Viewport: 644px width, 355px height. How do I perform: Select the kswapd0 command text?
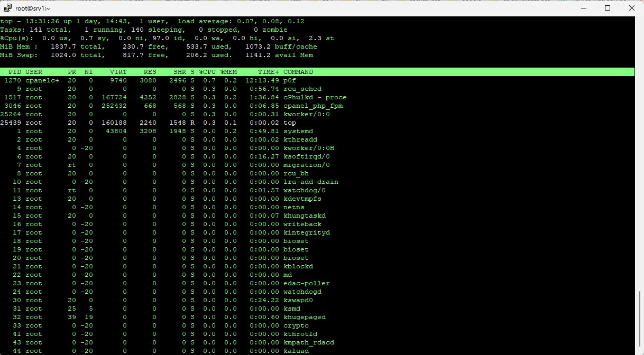point(298,300)
